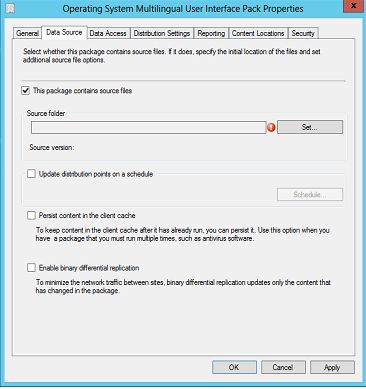Click the Cancel button

tap(283, 367)
